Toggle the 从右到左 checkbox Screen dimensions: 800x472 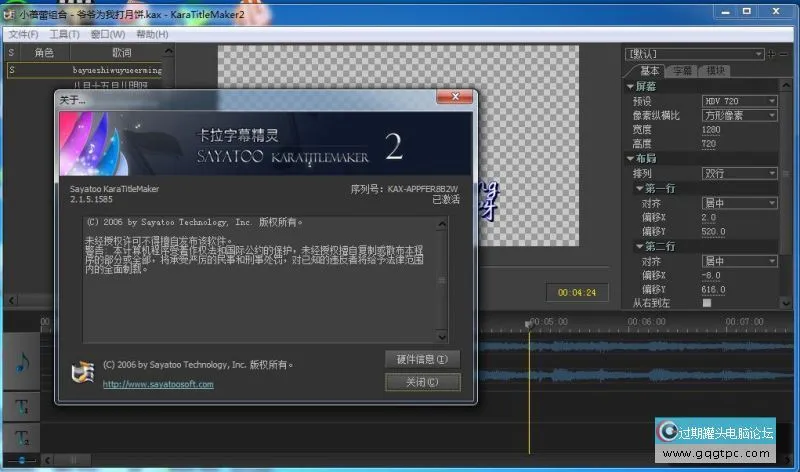click(x=707, y=303)
